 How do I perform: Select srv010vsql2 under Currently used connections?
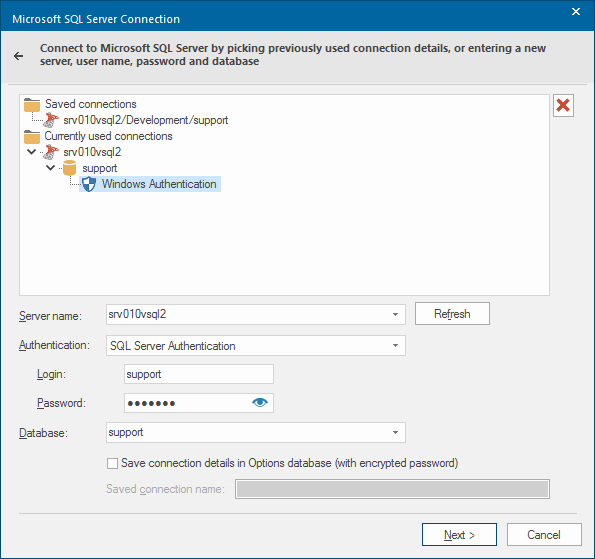point(92,152)
